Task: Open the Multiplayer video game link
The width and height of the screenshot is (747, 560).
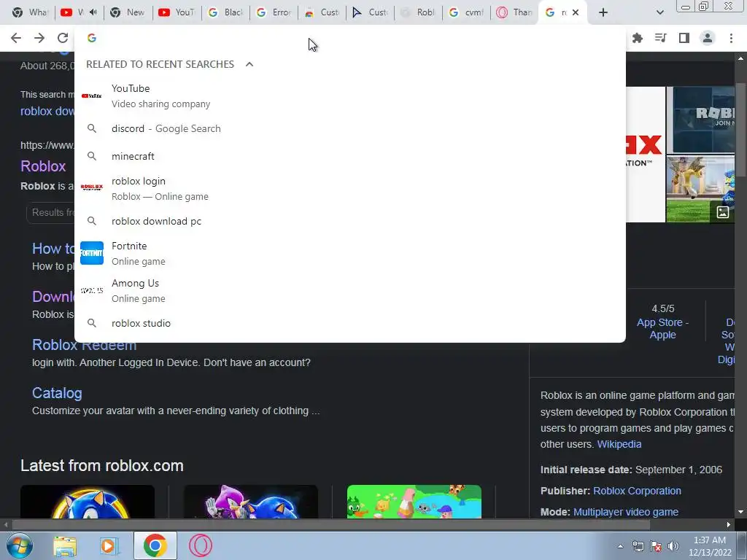Action: click(625, 512)
